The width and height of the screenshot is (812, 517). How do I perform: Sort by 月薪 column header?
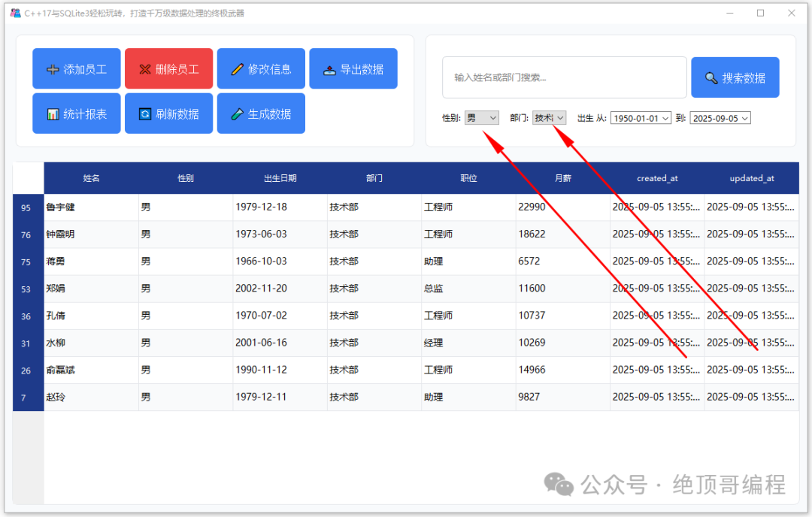562,179
